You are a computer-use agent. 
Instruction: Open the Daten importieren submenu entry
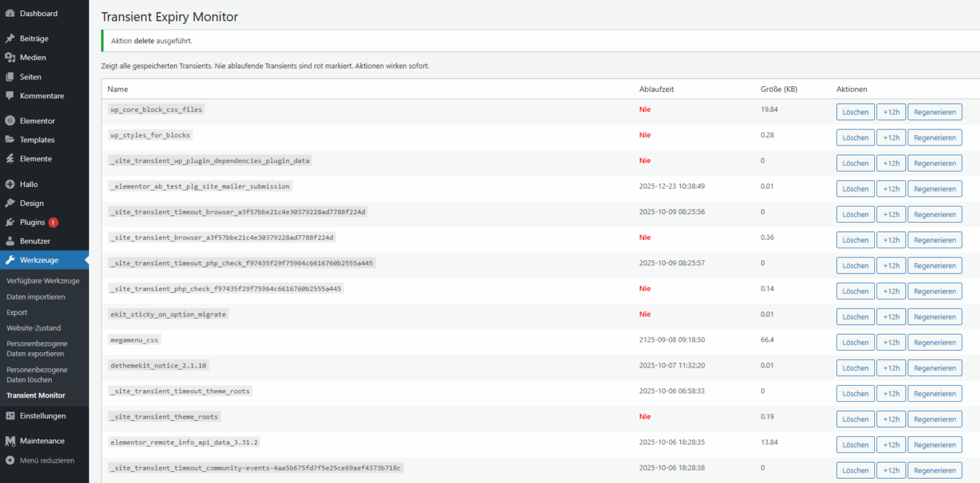point(36,297)
